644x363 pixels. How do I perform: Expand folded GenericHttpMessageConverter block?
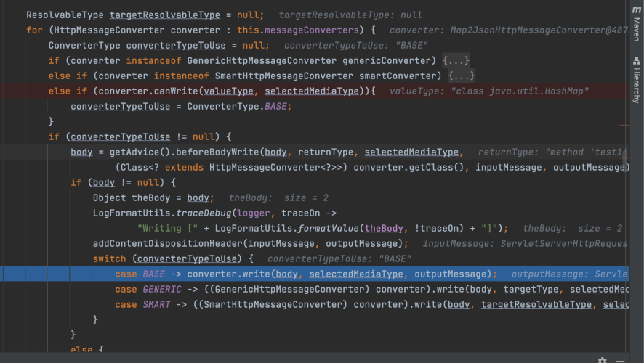(x=456, y=60)
